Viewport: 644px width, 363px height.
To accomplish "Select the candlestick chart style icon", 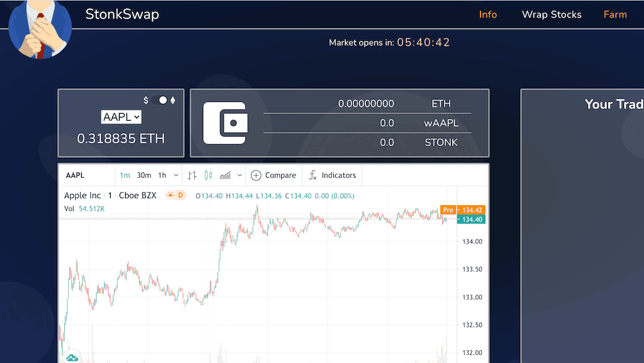I will pos(208,176).
